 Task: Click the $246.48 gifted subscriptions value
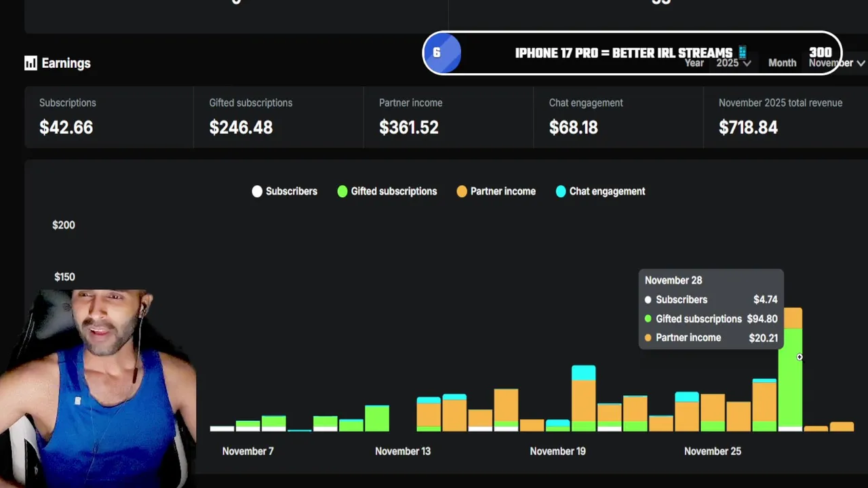(x=241, y=127)
